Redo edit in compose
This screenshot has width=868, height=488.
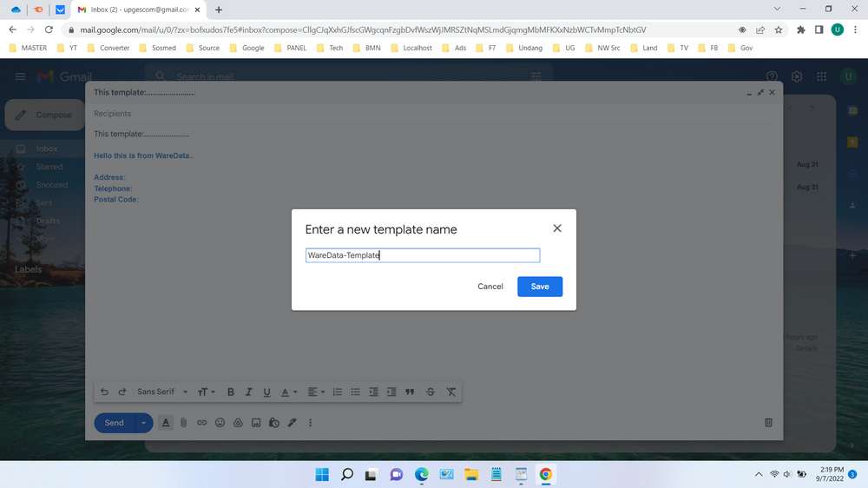coord(122,392)
